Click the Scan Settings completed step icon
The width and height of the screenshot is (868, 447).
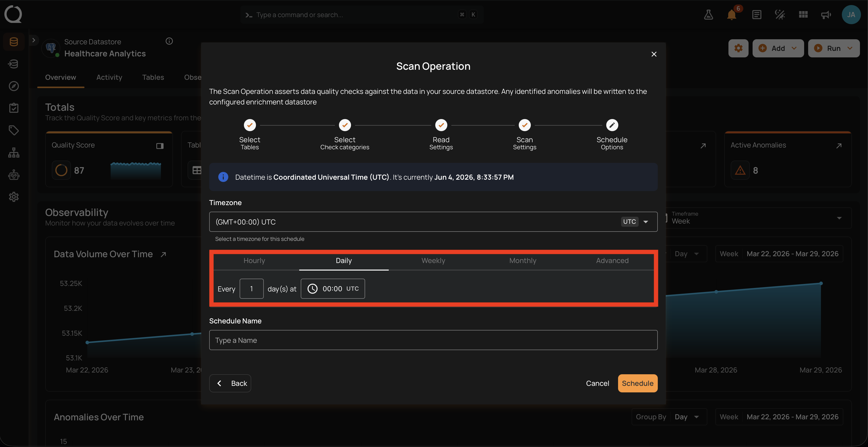[x=525, y=125]
